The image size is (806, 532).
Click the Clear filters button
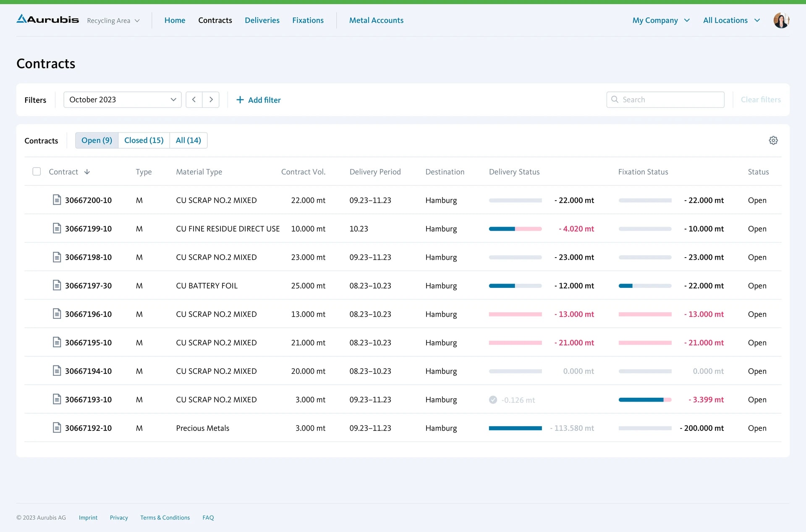tap(761, 99)
